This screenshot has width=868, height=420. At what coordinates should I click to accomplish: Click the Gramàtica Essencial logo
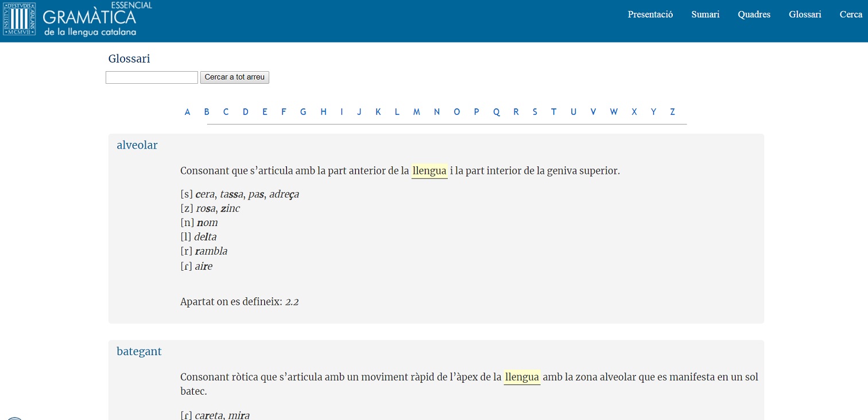coord(77,20)
